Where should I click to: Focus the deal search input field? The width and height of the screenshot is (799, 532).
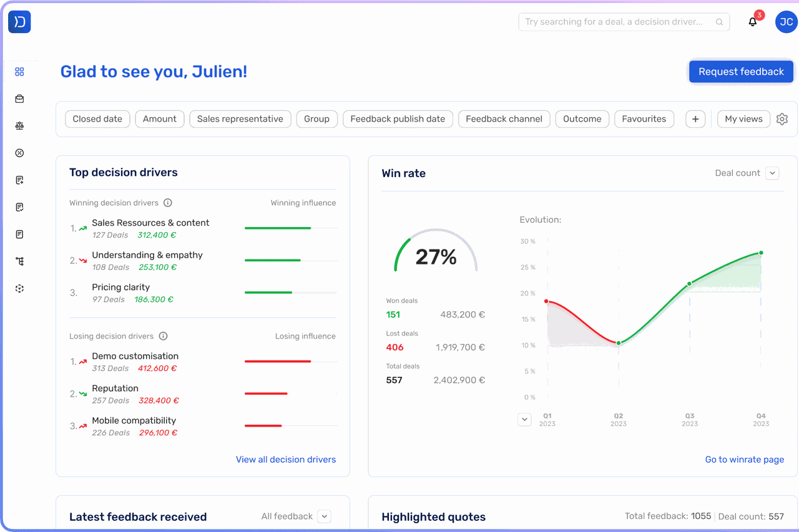tap(618, 22)
